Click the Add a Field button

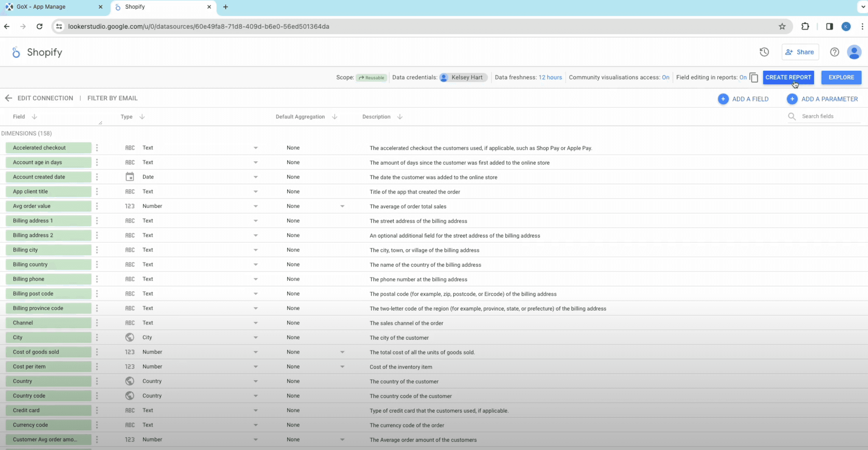click(x=743, y=99)
